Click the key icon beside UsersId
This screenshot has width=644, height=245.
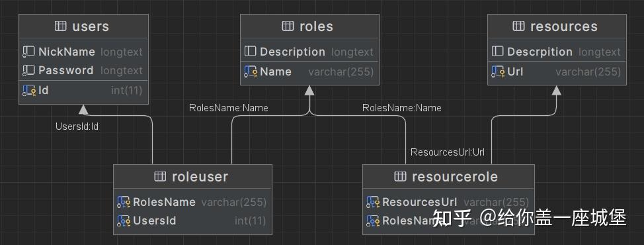124,220
